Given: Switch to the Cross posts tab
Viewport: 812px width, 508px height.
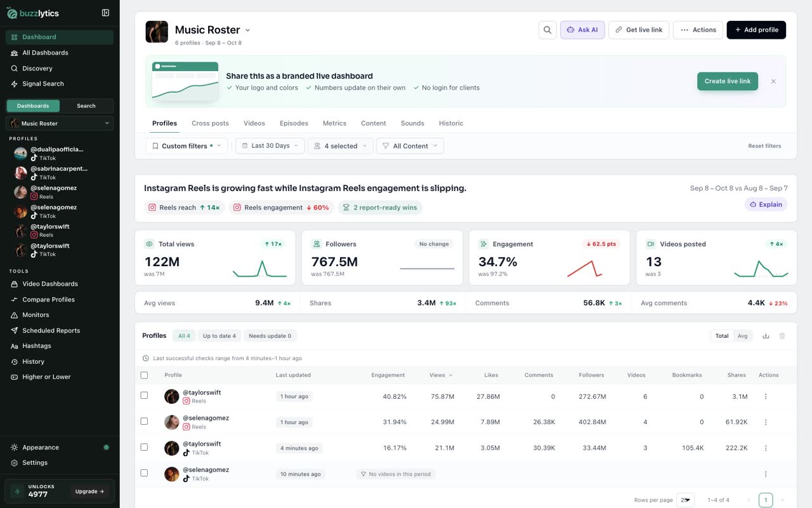Looking at the screenshot, I should point(210,123).
